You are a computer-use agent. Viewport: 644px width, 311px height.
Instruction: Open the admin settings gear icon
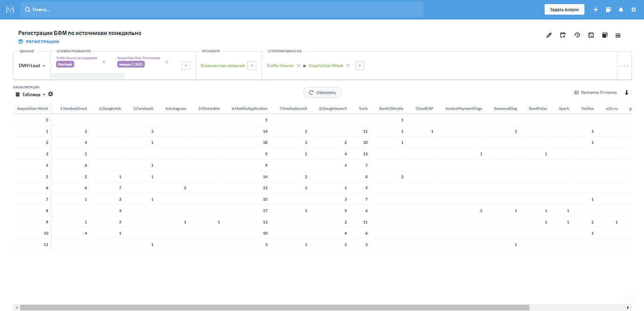(633, 9)
